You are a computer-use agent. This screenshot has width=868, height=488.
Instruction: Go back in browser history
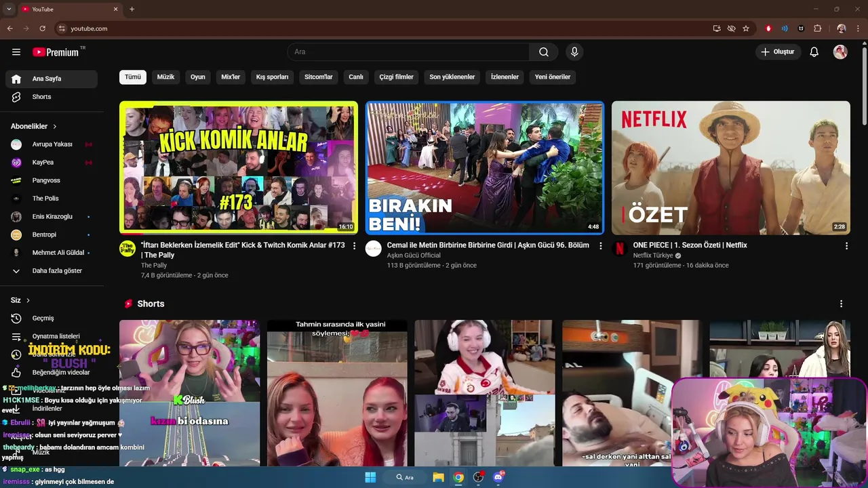9,28
